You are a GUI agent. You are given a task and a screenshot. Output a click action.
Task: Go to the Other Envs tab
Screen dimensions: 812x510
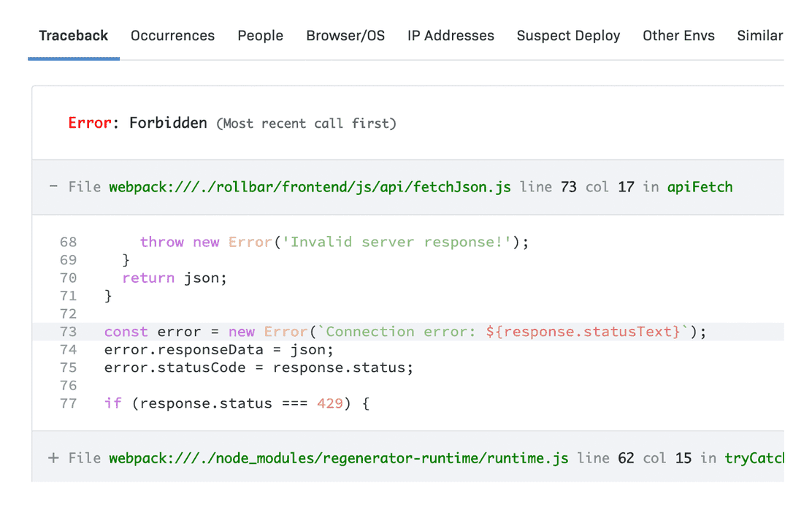pyautogui.click(x=678, y=36)
